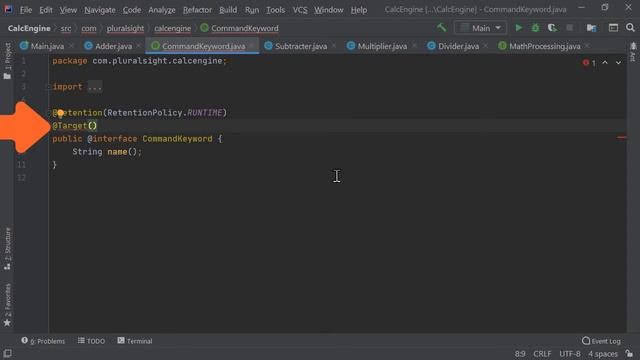640x360 pixels.
Task: Change the UTF-8 file encoding
Action: tap(570, 353)
